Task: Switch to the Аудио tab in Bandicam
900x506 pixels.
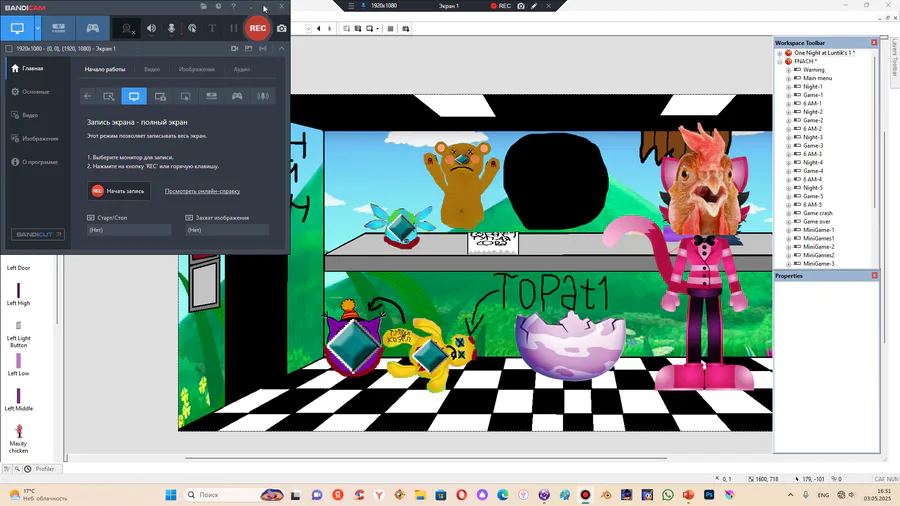Action: (x=242, y=69)
